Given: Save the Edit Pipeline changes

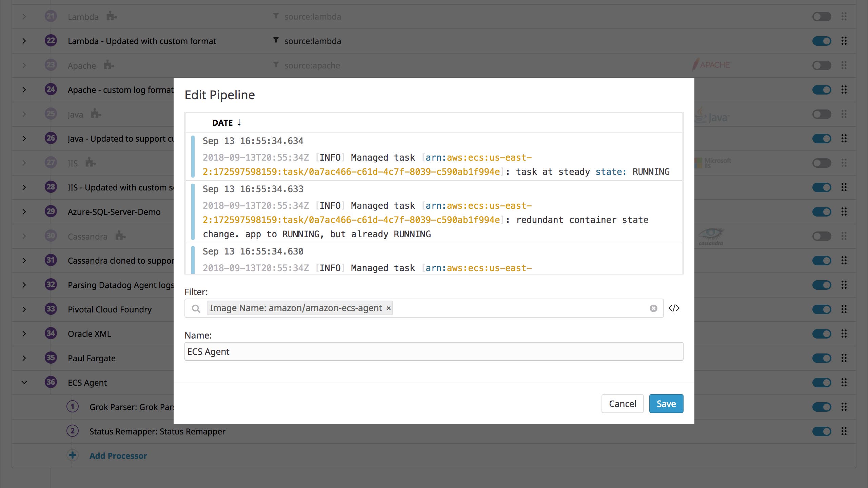Looking at the screenshot, I should tap(666, 403).
